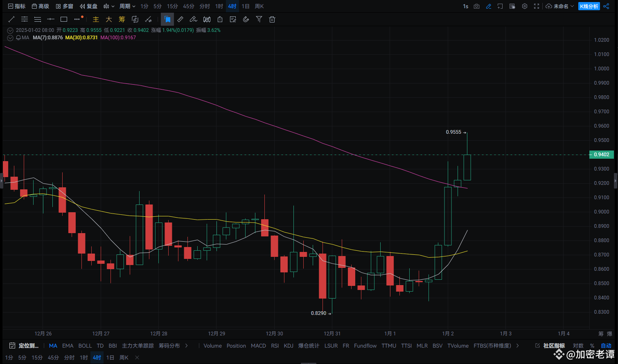This screenshot has height=364, width=618.
Task: Toggle the magnet snap tool
Action: click(x=246, y=19)
